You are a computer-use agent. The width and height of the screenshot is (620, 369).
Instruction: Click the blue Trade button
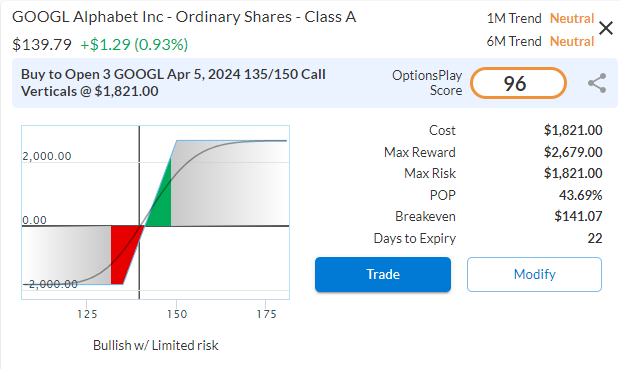tap(383, 274)
